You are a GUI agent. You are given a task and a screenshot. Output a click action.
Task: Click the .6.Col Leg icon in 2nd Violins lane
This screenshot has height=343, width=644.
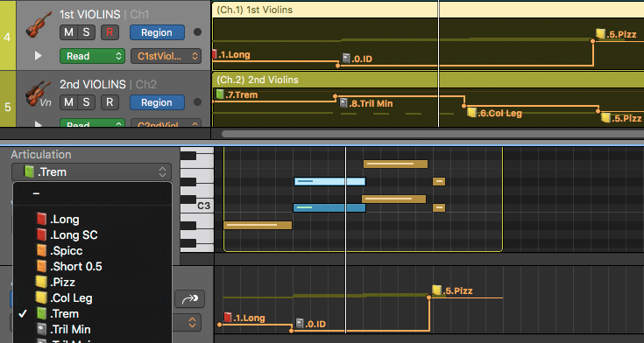[472, 112]
